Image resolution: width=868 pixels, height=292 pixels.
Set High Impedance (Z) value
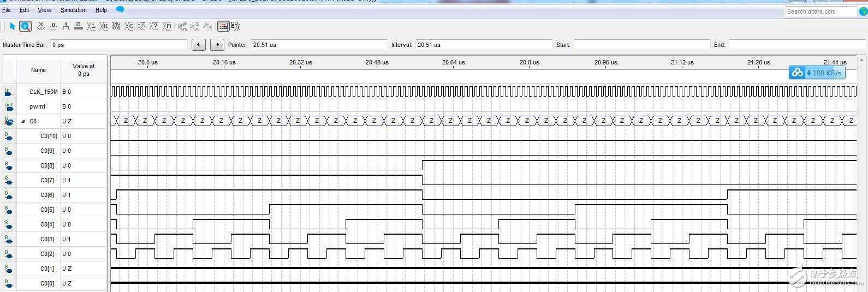(x=79, y=26)
